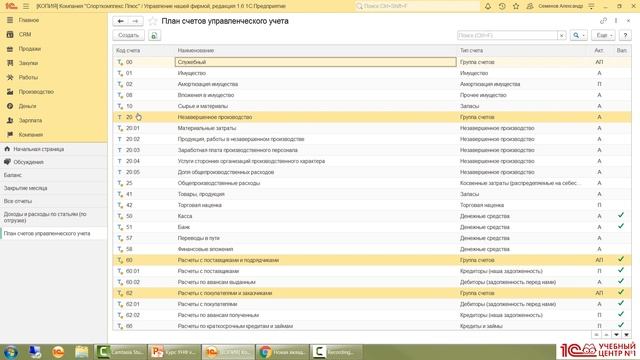Select account row 00 Служебный

[372, 62]
